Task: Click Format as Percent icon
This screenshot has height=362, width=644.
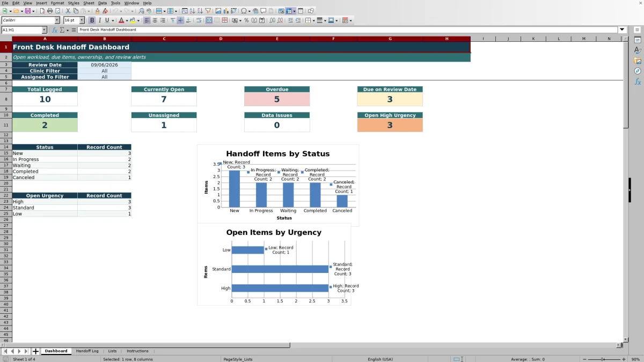Action: pos(246,20)
